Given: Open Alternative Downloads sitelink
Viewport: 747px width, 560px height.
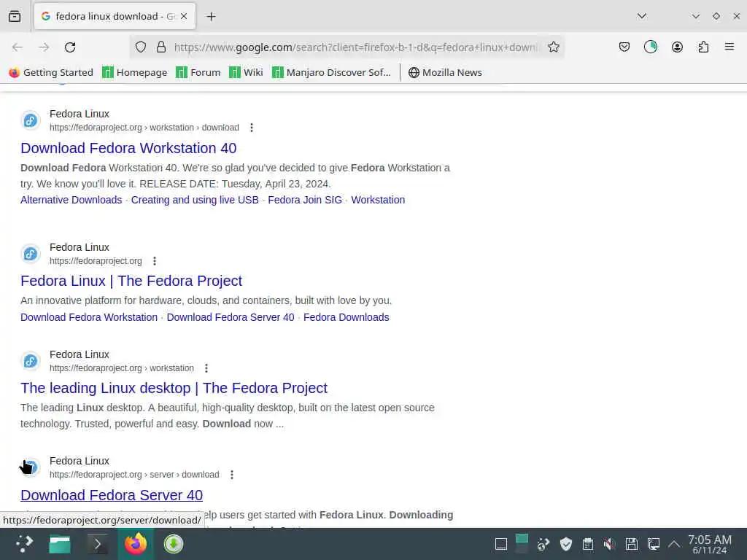Looking at the screenshot, I should (x=71, y=200).
